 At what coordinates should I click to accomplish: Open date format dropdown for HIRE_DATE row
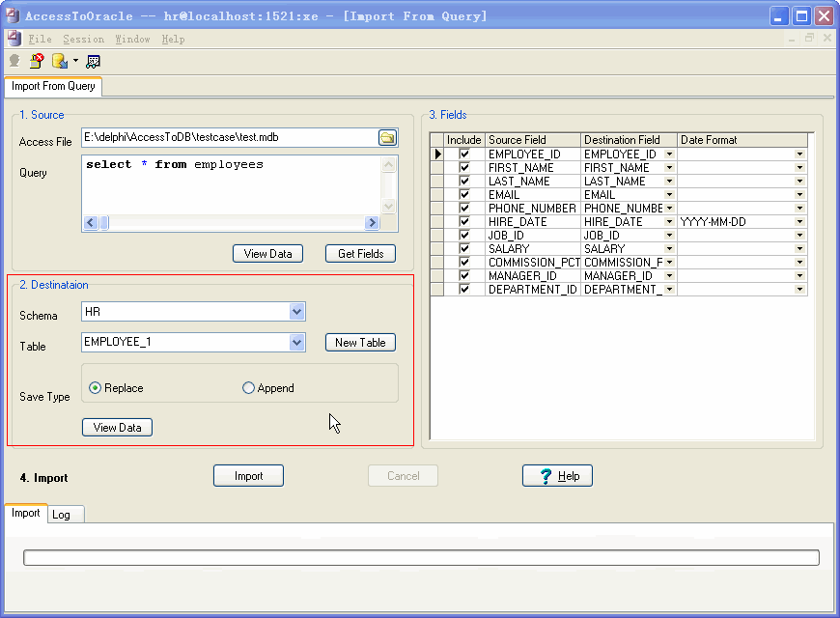799,222
